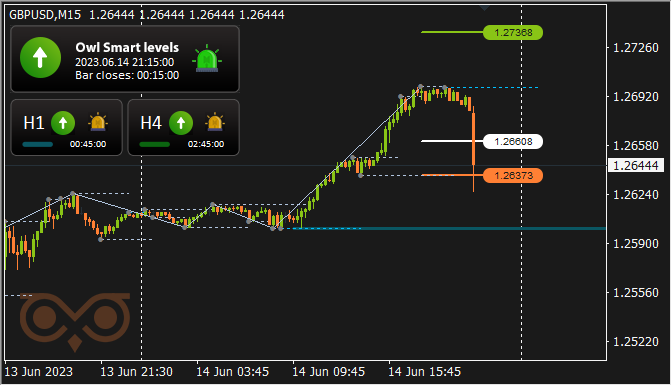Click the H1 teal progress bar
This screenshot has height=386, width=672.
coord(38,144)
